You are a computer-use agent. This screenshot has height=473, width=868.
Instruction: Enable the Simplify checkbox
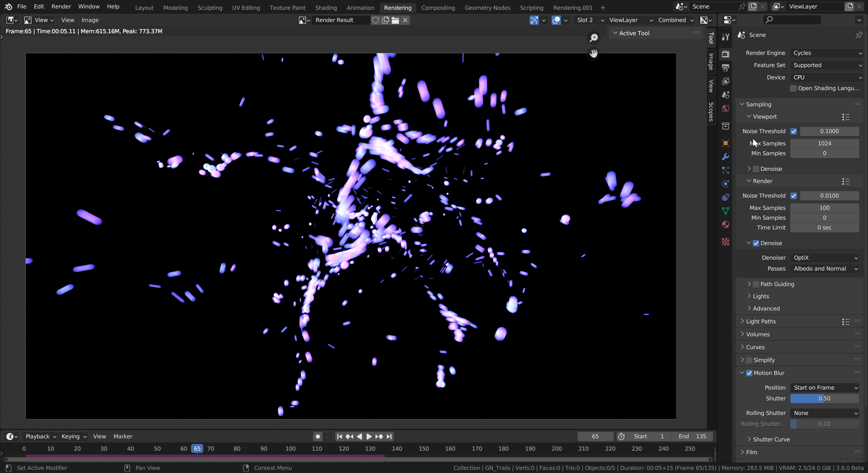click(749, 360)
